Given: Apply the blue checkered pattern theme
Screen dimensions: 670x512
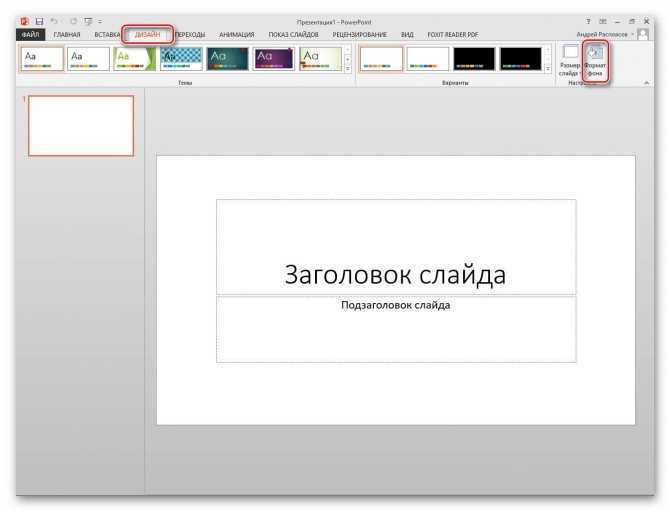Looking at the screenshot, I should pos(181,59).
